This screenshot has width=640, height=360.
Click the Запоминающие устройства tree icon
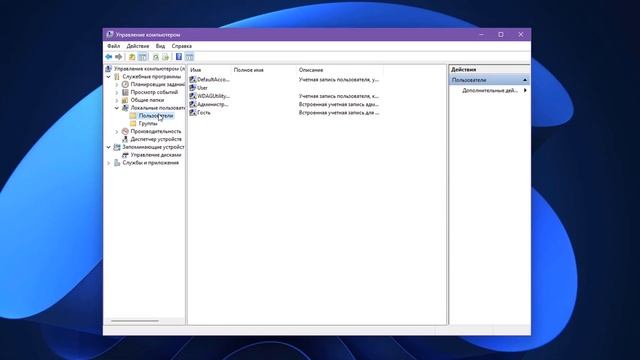(x=117, y=147)
